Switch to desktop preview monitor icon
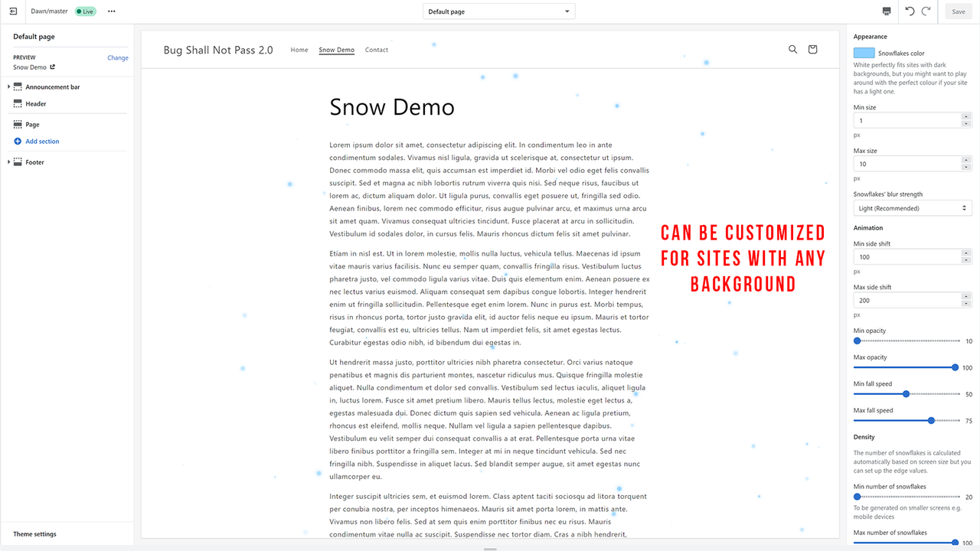This screenshot has height=551, width=980. [887, 11]
